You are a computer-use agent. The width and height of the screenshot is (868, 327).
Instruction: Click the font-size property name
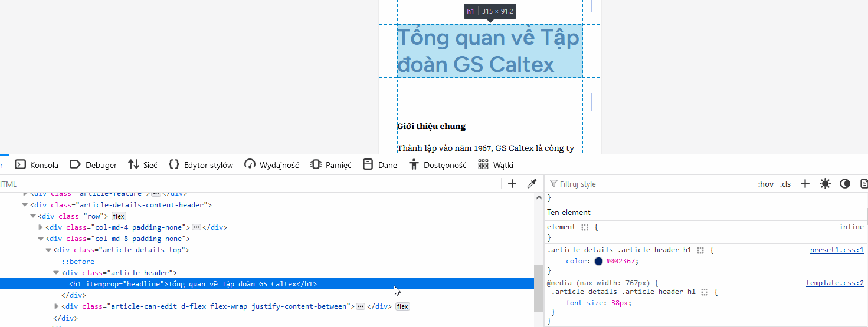[584, 303]
